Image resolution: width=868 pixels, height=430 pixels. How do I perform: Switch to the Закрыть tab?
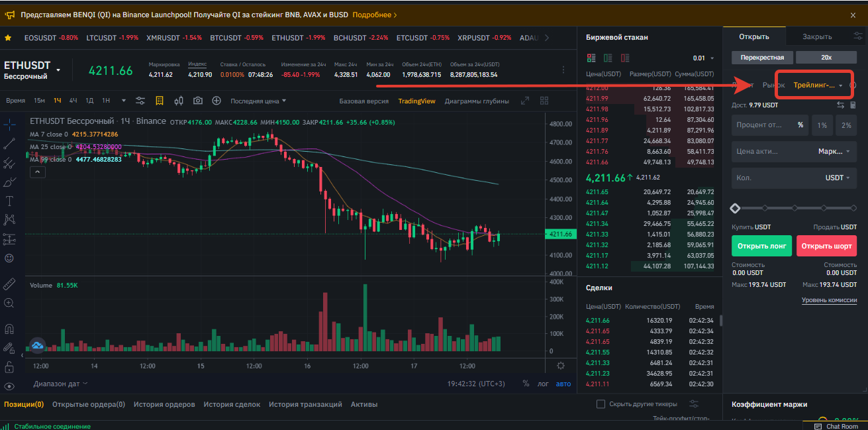pos(817,36)
